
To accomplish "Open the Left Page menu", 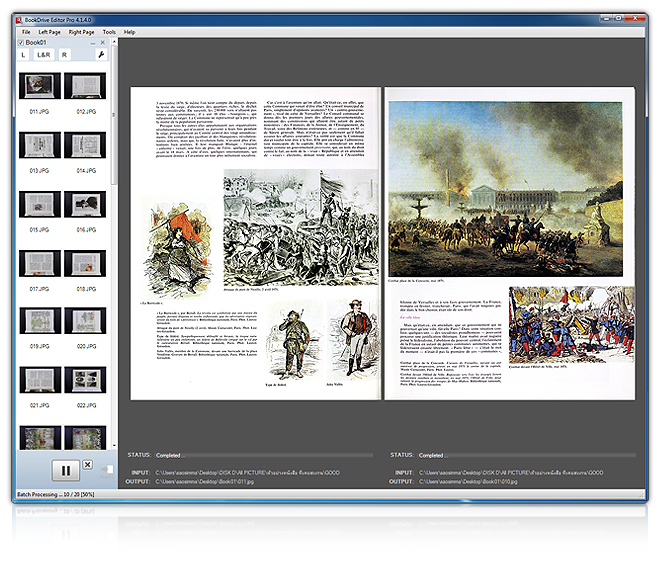I will point(50,32).
